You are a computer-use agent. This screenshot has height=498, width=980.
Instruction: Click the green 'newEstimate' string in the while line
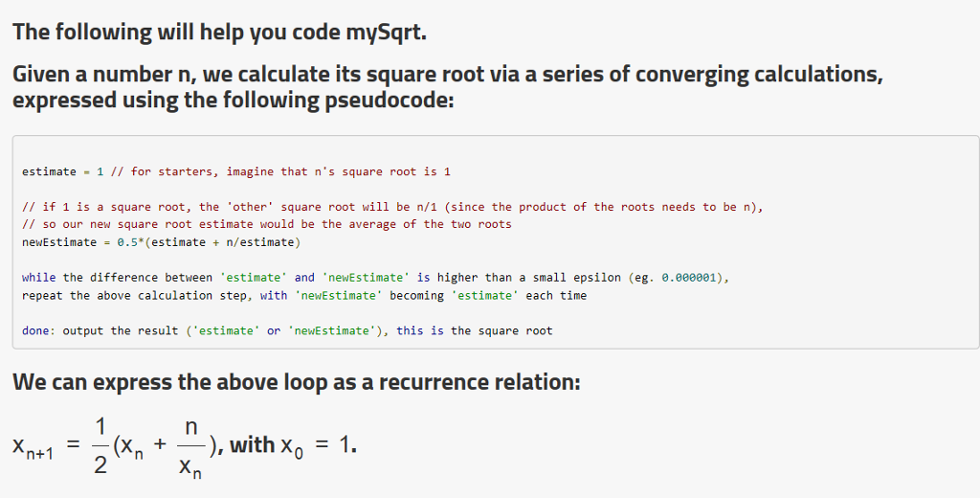[367, 277]
